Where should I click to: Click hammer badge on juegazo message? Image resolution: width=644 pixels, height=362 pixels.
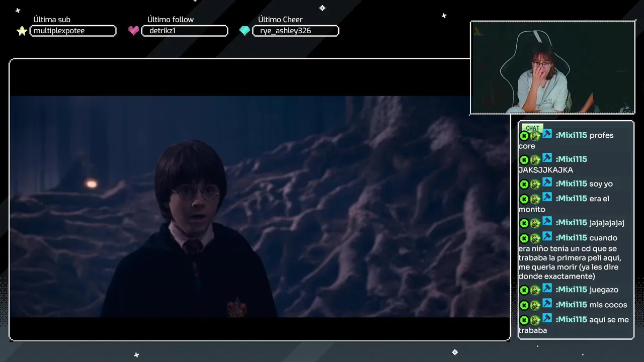(x=547, y=289)
